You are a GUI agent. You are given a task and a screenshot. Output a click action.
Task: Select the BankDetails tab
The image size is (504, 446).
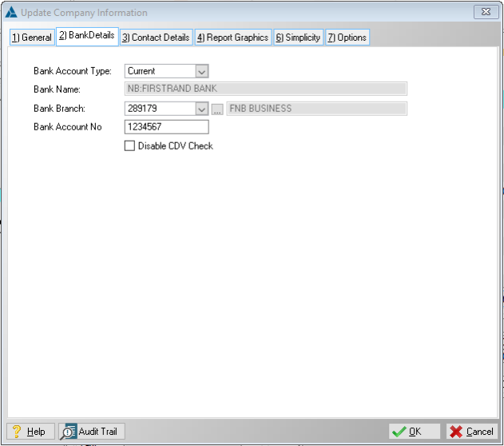(x=86, y=36)
